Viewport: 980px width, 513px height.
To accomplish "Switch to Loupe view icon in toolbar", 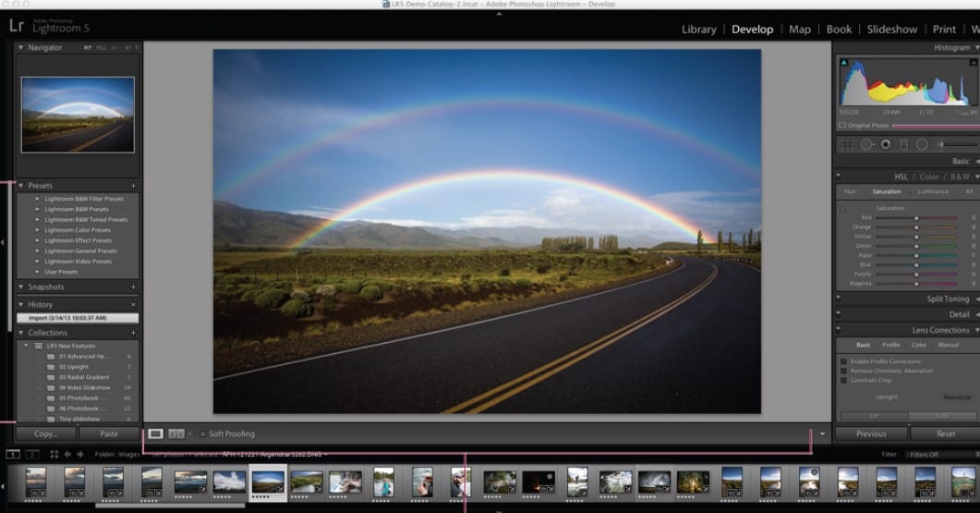I will point(155,434).
